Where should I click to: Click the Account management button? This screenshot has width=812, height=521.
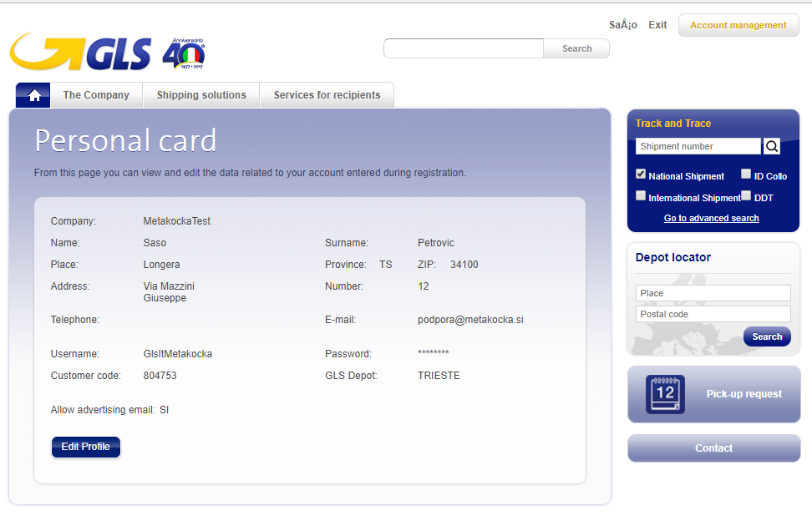(738, 25)
